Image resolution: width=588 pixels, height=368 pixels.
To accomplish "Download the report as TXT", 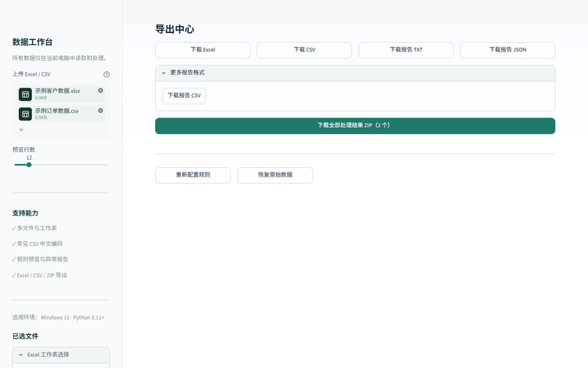I will pos(406,50).
